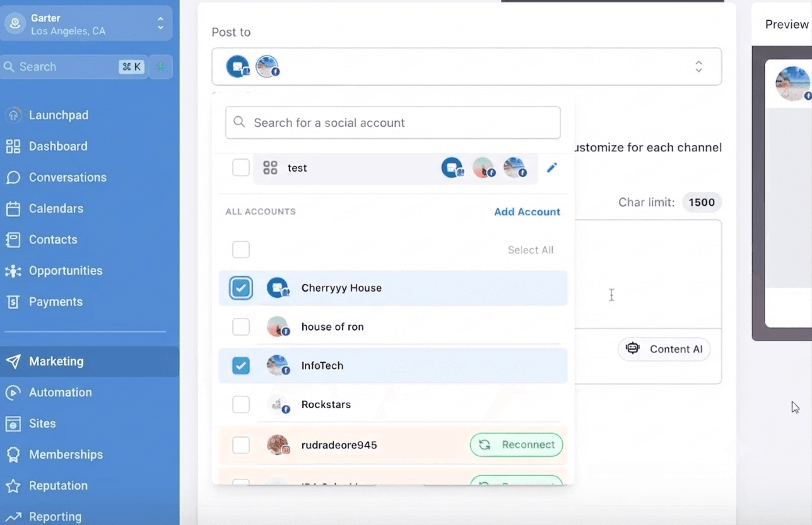Image resolution: width=812 pixels, height=525 pixels.
Task: Click the test group grid icon
Action: (x=270, y=168)
